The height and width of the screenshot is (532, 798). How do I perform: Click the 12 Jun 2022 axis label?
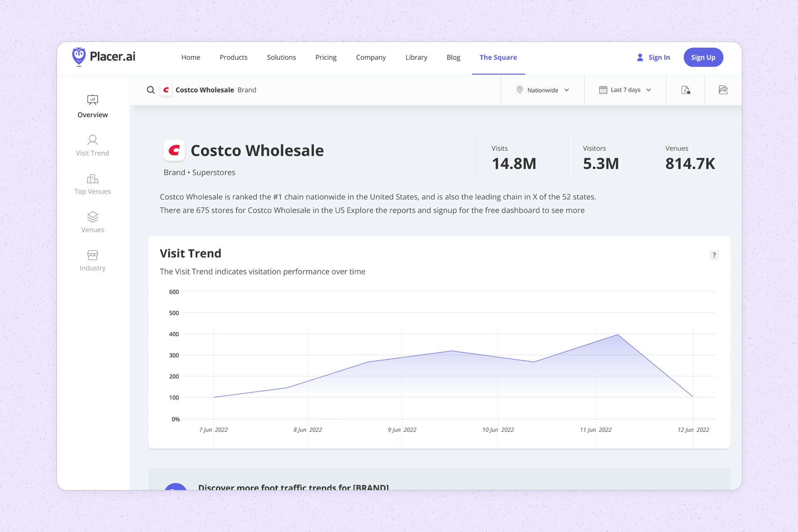(x=693, y=430)
